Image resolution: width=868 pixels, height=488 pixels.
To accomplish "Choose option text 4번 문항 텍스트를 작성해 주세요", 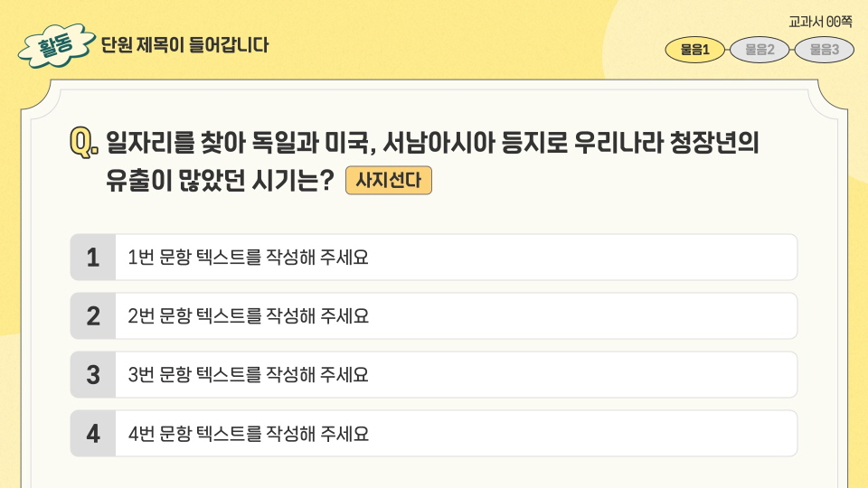I will click(248, 433).
